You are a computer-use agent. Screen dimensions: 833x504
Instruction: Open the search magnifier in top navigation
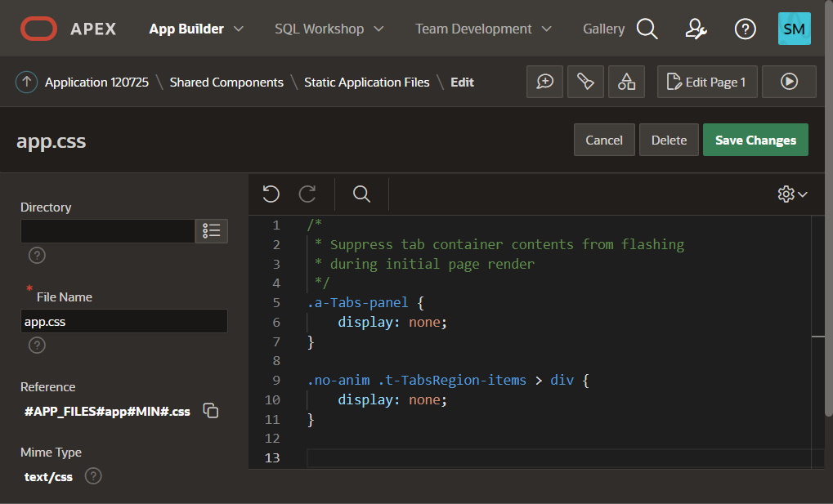click(647, 29)
